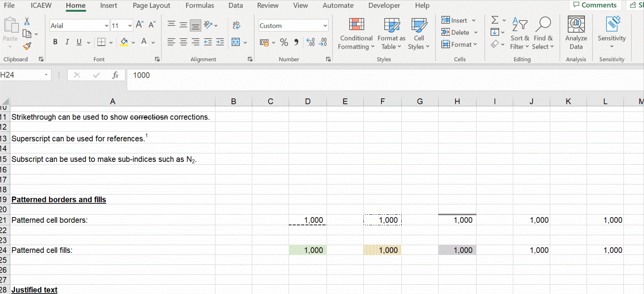Open the font name dropdown showing Arial
The width and height of the screenshot is (644, 294).
(x=106, y=26)
